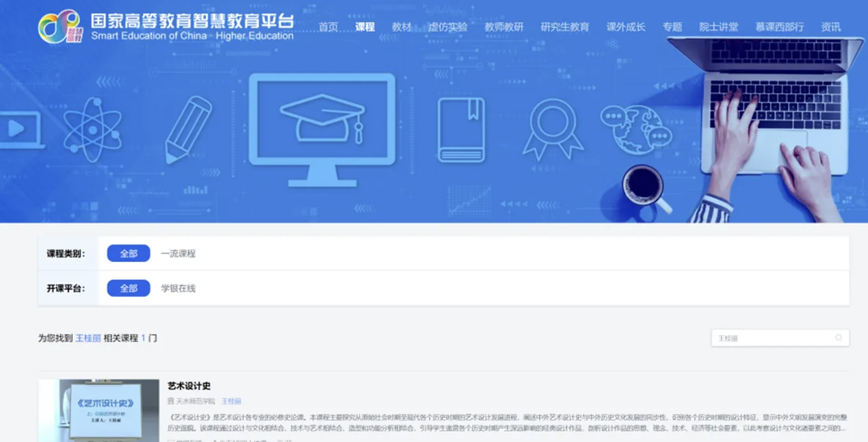The image size is (868, 442).
Task: Filter by 一流课程 category
Action: pyautogui.click(x=178, y=253)
